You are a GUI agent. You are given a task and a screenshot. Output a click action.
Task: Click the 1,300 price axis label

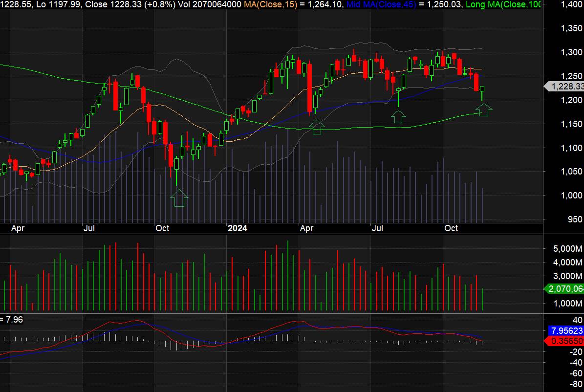click(571, 52)
